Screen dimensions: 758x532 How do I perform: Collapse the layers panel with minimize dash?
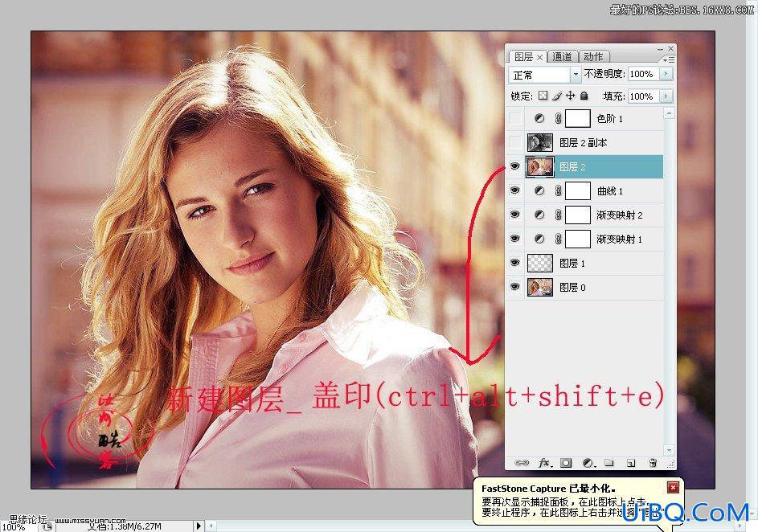point(661,49)
